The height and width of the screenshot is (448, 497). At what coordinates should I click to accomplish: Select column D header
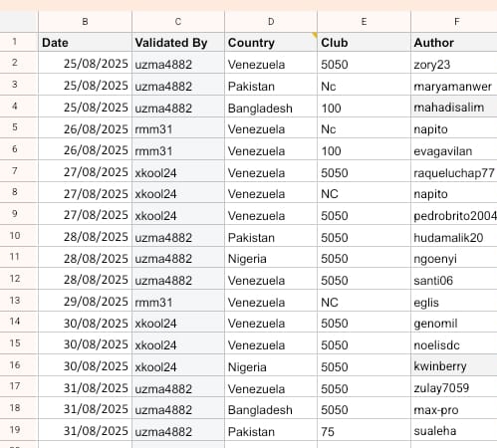click(x=271, y=22)
